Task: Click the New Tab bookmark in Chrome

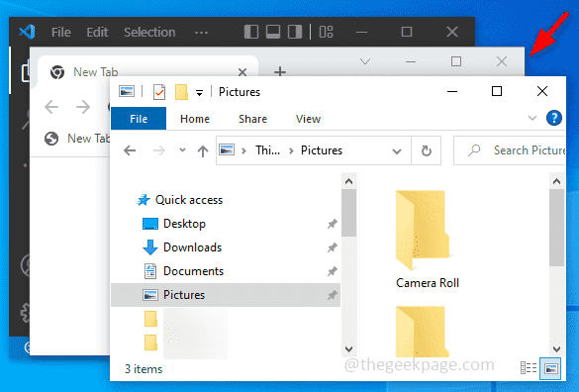Action: 77,139
